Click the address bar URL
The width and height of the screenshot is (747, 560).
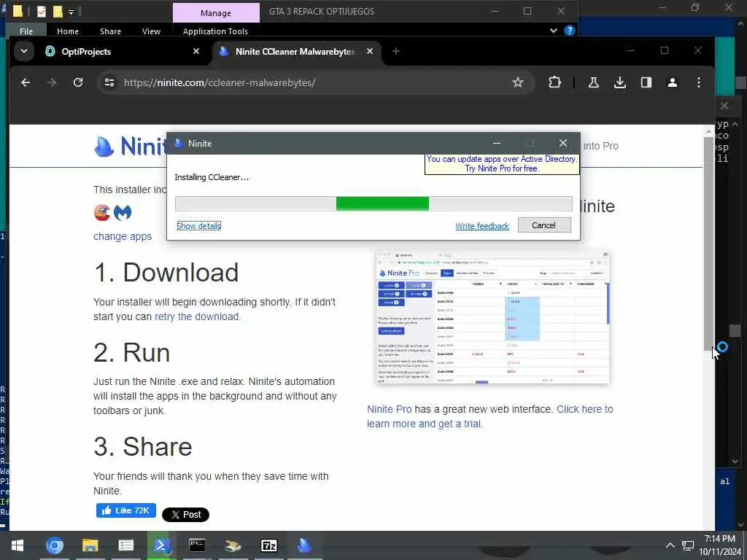click(x=220, y=82)
